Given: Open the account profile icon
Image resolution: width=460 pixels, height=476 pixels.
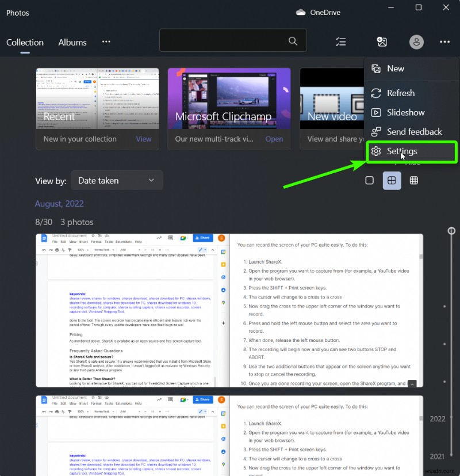Looking at the screenshot, I should [x=416, y=41].
